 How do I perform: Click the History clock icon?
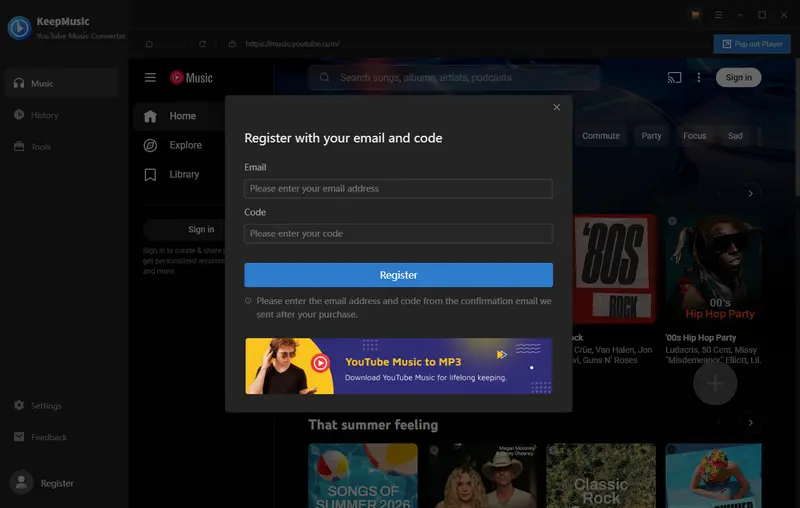click(19, 115)
